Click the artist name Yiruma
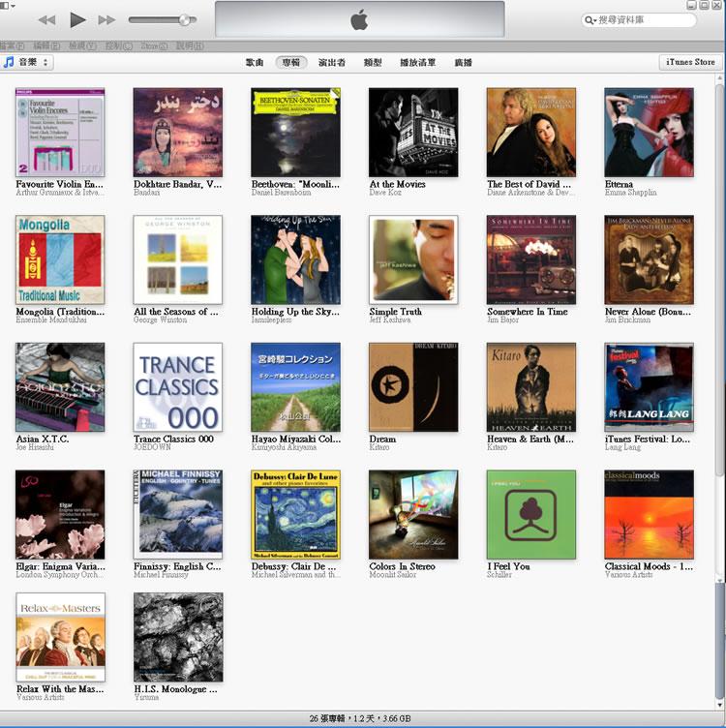Screen dimensions: 726x728 tap(146, 697)
